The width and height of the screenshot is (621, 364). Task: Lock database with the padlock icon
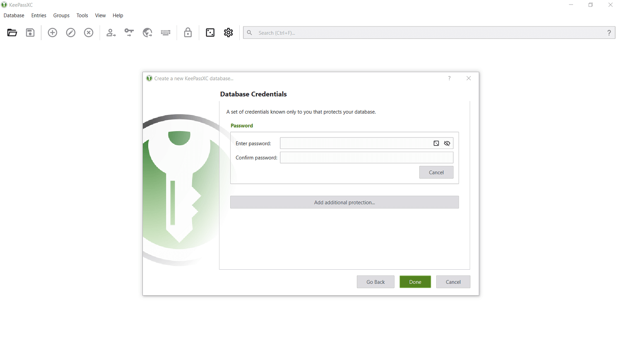tap(188, 33)
